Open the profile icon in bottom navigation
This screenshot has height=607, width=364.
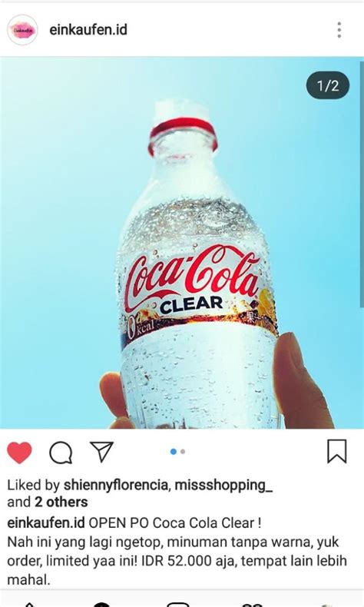point(327,604)
